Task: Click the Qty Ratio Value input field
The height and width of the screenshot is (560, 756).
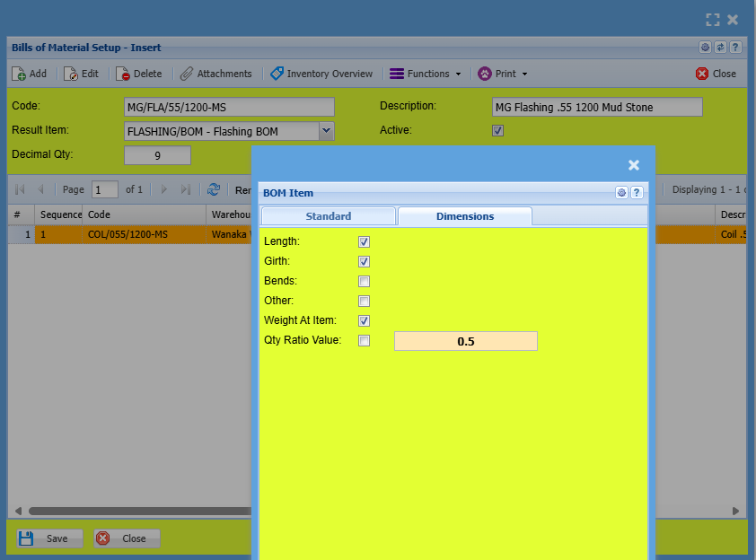Action: tap(465, 341)
